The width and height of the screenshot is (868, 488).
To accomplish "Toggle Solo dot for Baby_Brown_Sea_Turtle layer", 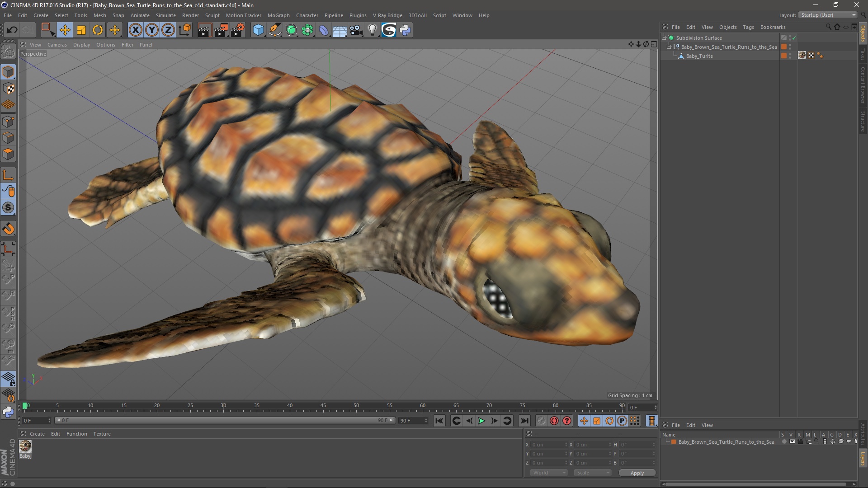I will (784, 442).
